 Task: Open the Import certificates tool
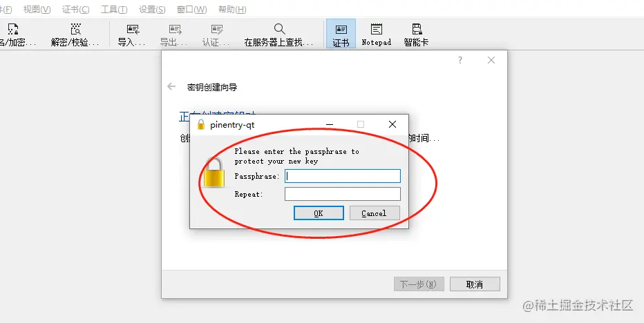(132, 35)
